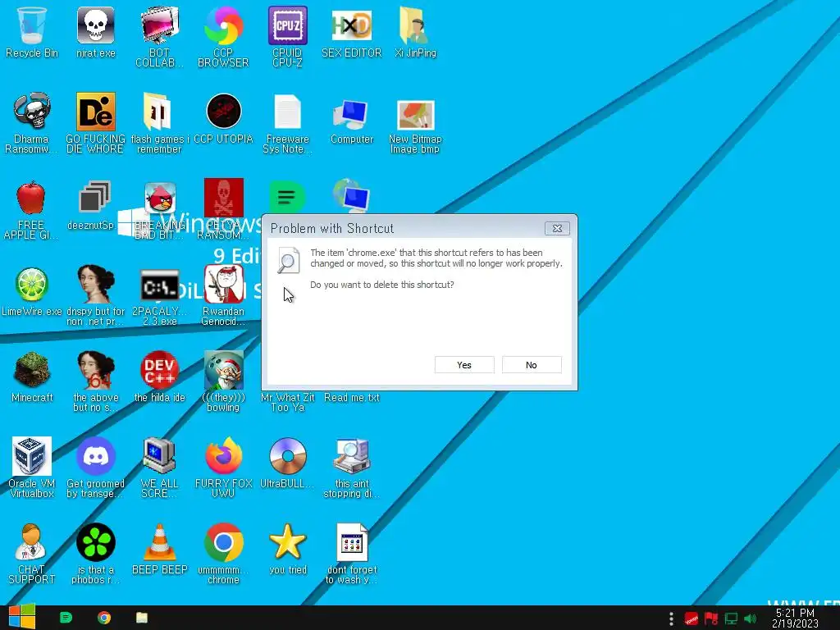Select the ummmmm chrome desktop icon
The width and height of the screenshot is (840, 630).
point(223,542)
